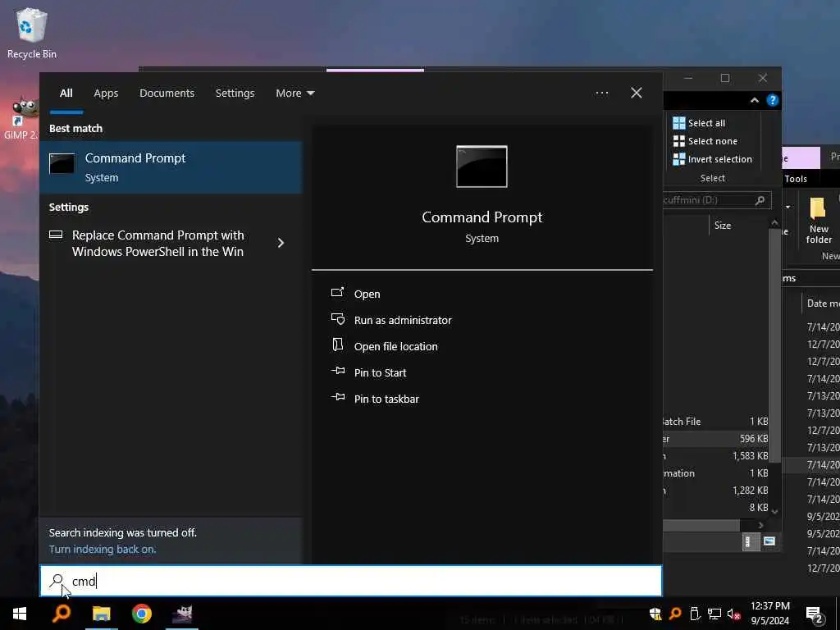Click the orange search taskbar icon

point(61,614)
